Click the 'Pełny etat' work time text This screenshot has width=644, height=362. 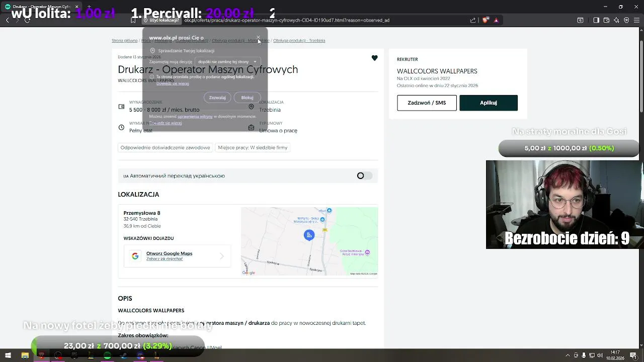click(141, 131)
